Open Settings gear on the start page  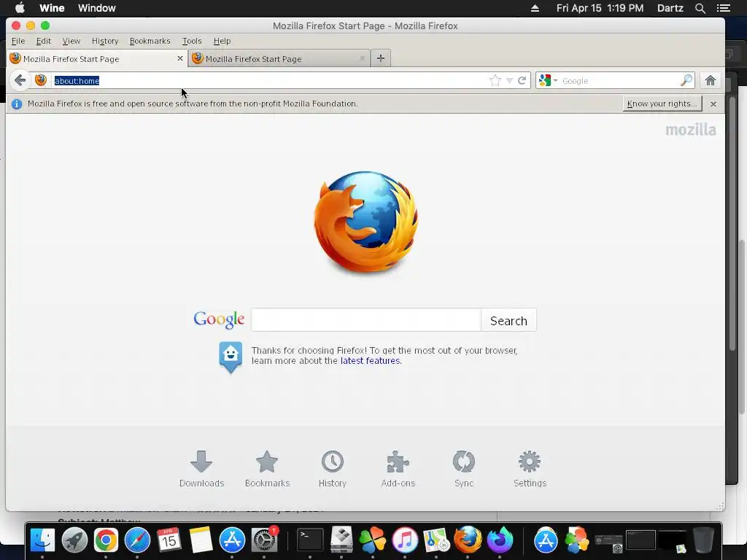pyautogui.click(x=530, y=469)
